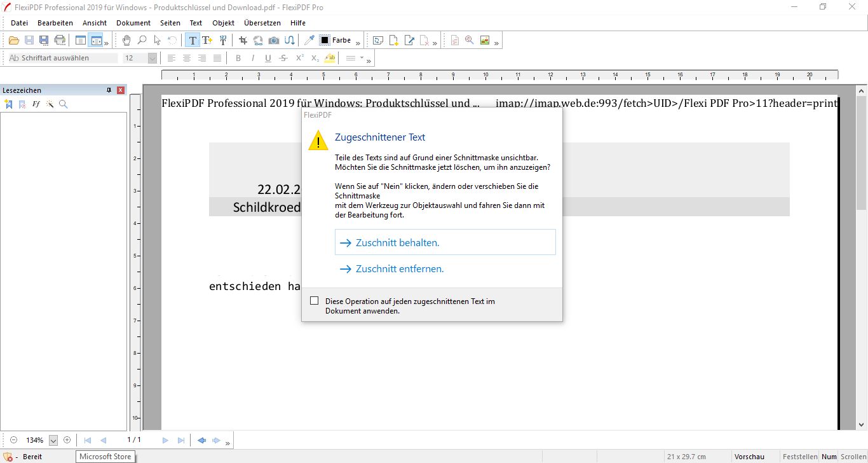The height and width of the screenshot is (463, 868).
Task: Open the Dokument menu
Action: point(133,23)
